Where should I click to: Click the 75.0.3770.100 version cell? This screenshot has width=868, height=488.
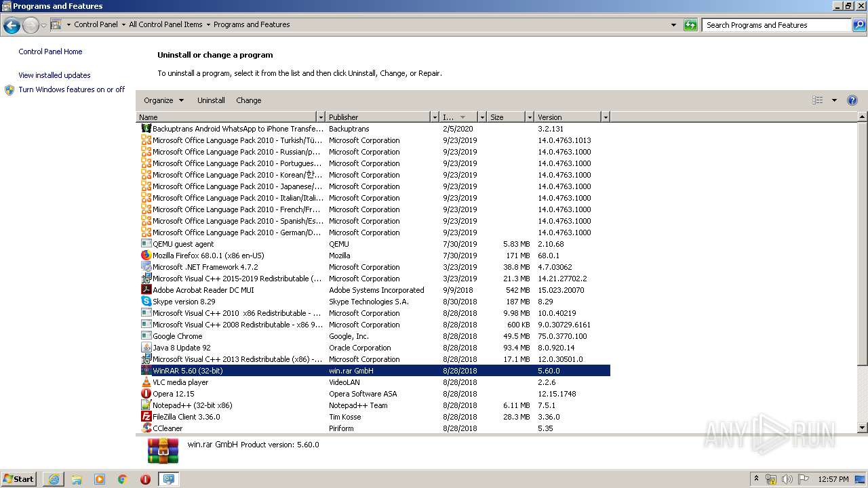coord(562,336)
